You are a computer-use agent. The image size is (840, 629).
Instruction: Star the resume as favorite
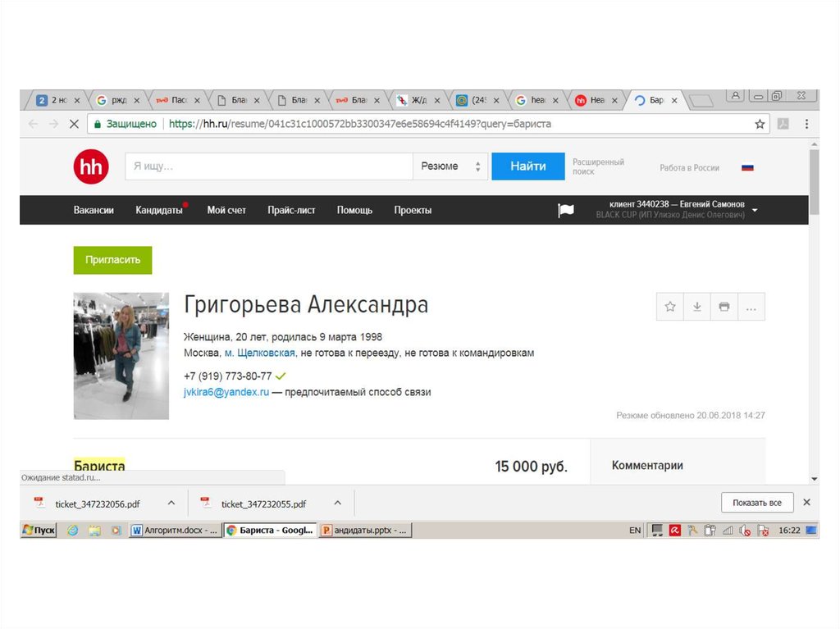pyautogui.click(x=670, y=307)
